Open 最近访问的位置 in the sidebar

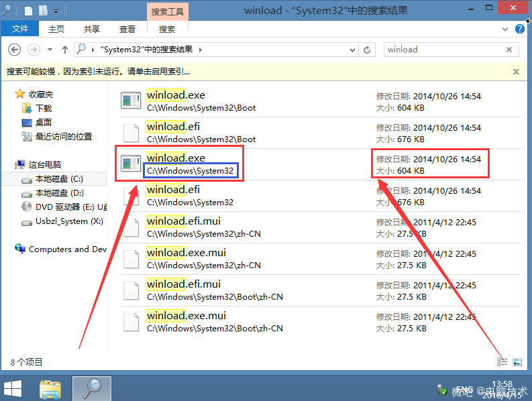(64, 137)
